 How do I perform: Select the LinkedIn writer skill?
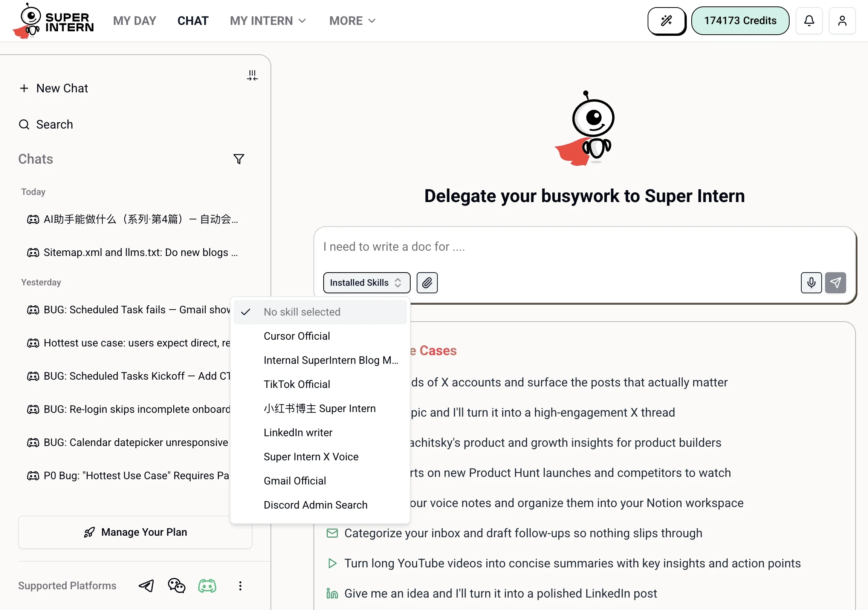[x=320, y=432]
